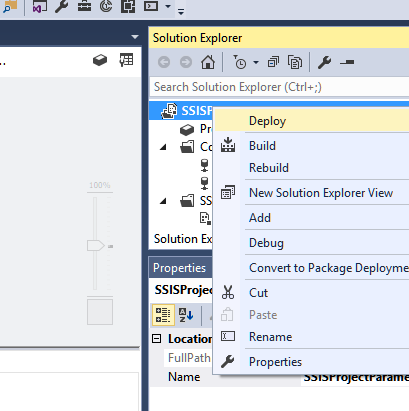409x411 pixels.
Task: Click the search folder icon in top toolbar
Action: pos(10,6)
